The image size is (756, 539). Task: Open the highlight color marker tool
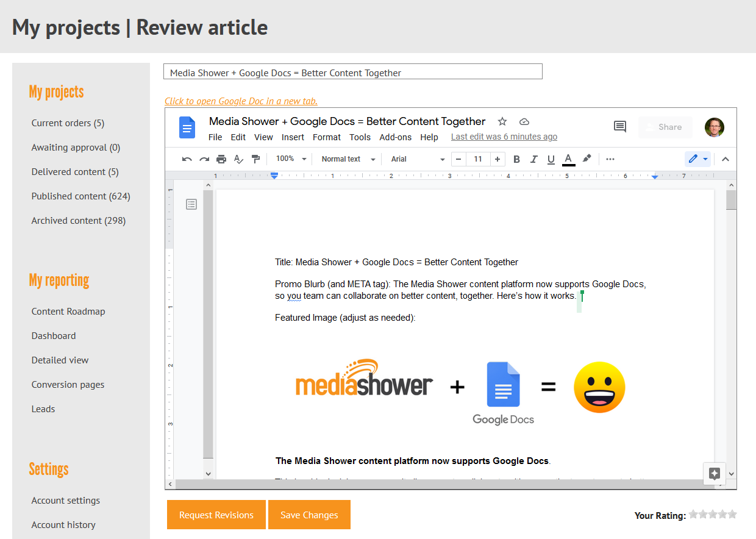587,159
